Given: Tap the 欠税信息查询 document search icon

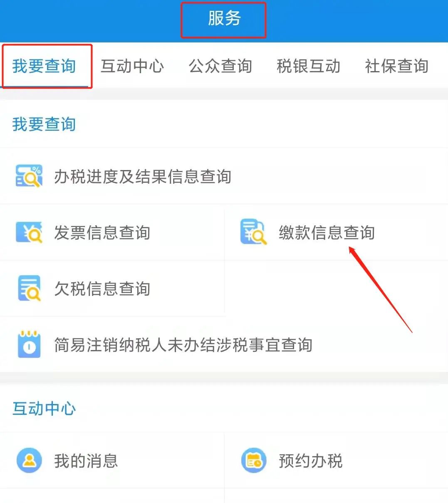Looking at the screenshot, I should coord(29,288).
